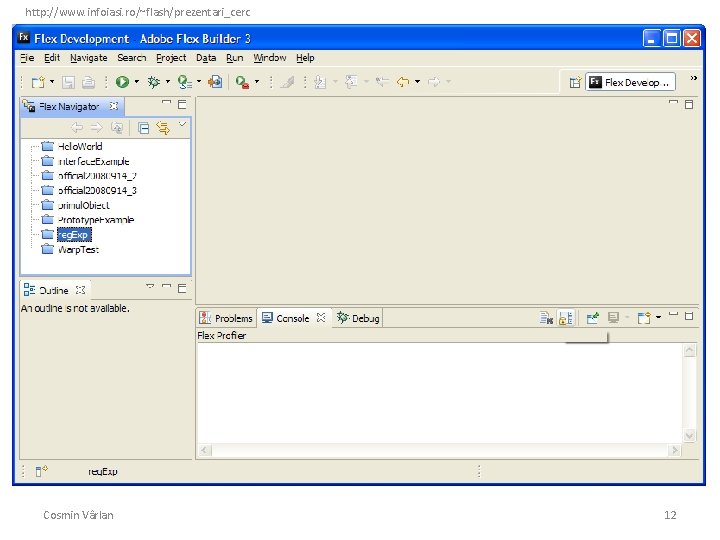Click the Open Console icon
The image size is (720, 540).
644,318
